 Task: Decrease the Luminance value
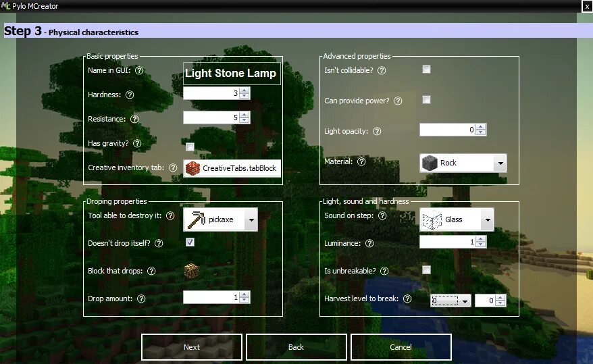(x=481, y=244)
